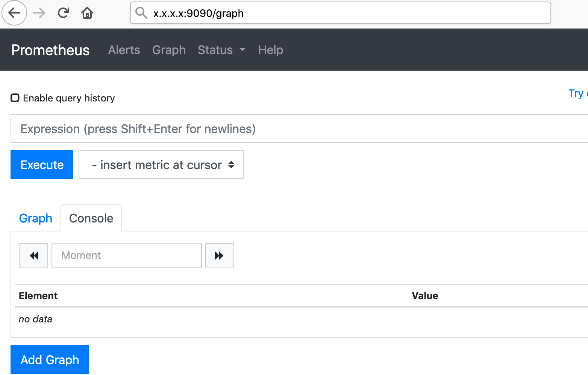Open Graph in the top navigation bar
Image resolution: width=588 pixels, height=375 pixels.
click(x=169, y=50)
